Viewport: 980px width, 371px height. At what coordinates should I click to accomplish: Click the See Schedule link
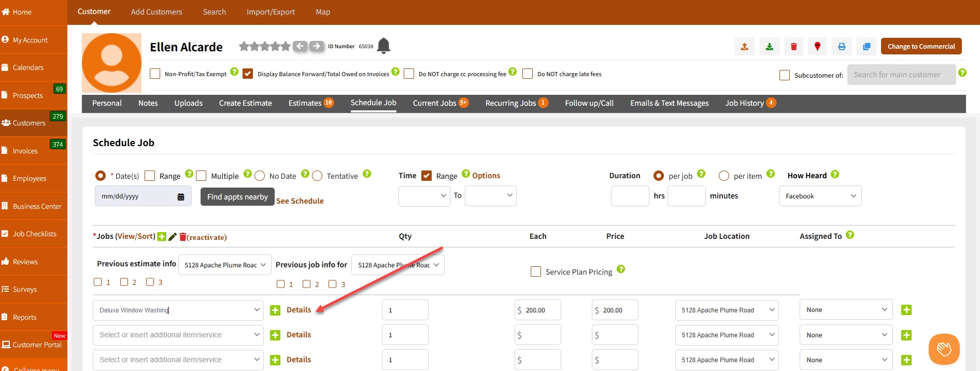[300, 201]
